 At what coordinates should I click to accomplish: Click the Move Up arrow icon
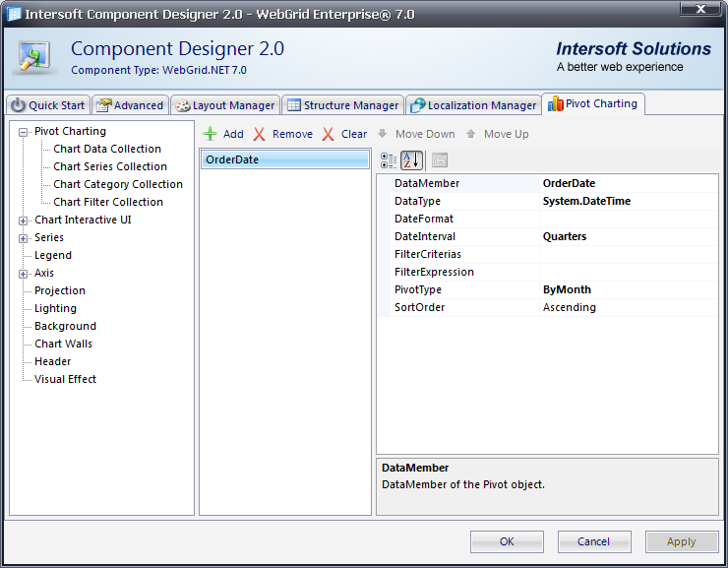point(471,134)
